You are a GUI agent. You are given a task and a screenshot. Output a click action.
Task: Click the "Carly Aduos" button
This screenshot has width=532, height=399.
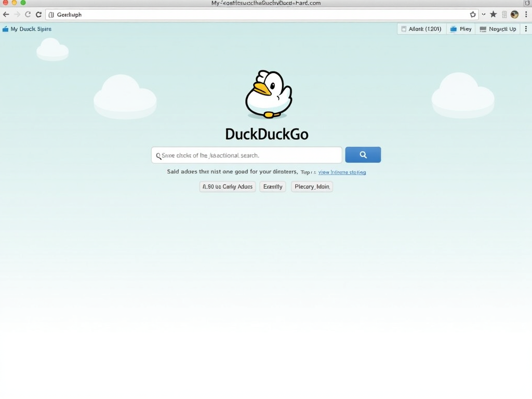(228, 187)
